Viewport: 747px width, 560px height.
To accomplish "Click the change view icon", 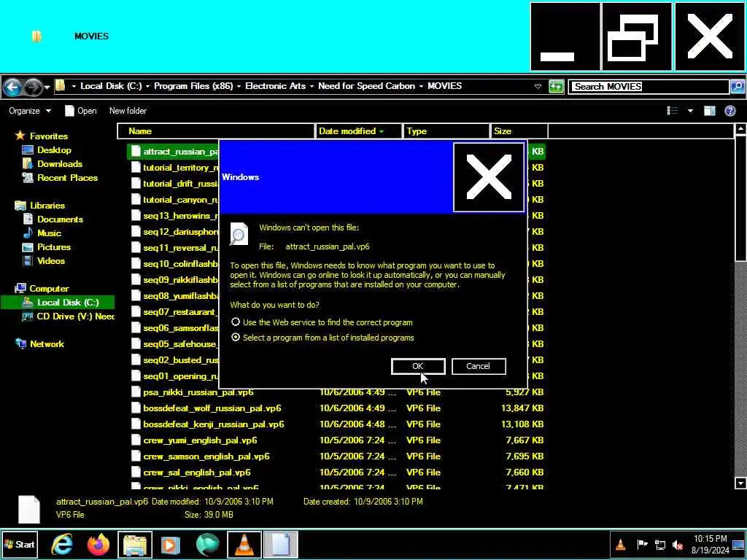I will point(673,111).
